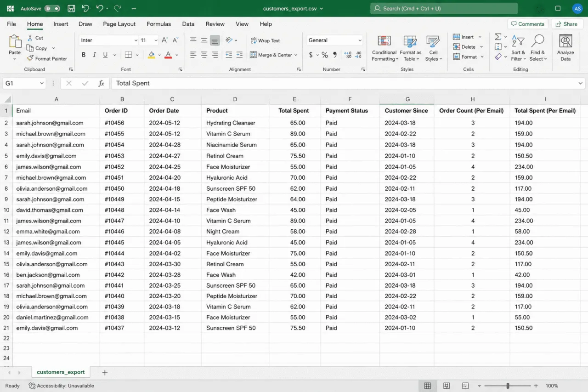Image resolution: width=588 pixels, height=392 pixels.
Task: Click the Accounting dollar format icon
Action: 311,55
